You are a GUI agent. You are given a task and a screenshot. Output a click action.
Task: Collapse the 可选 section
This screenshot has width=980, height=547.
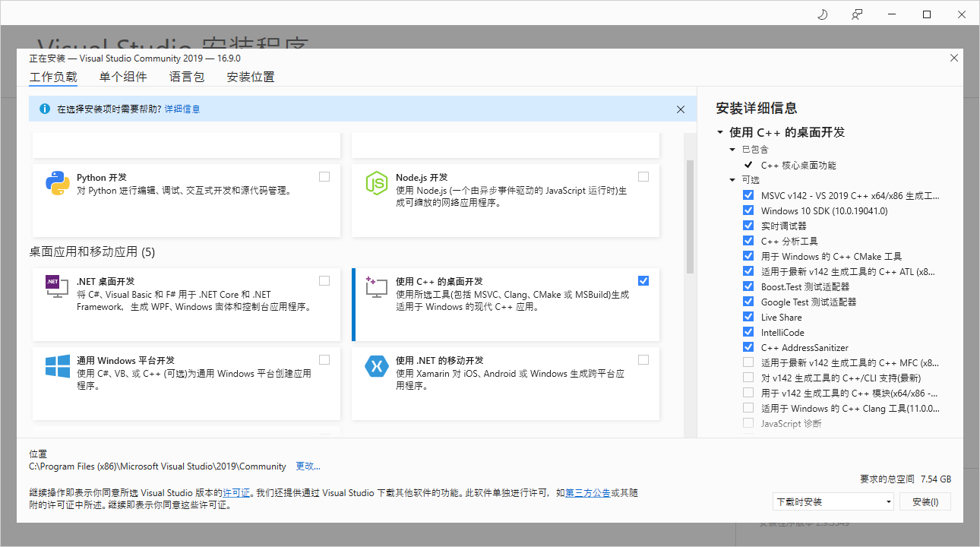coord(732,180)
